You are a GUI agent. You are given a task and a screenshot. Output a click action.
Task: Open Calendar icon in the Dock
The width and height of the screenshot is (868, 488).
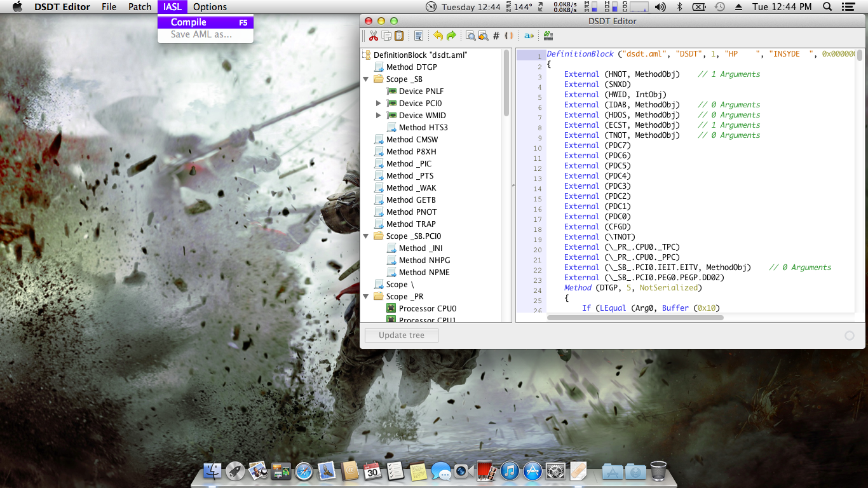372,471
